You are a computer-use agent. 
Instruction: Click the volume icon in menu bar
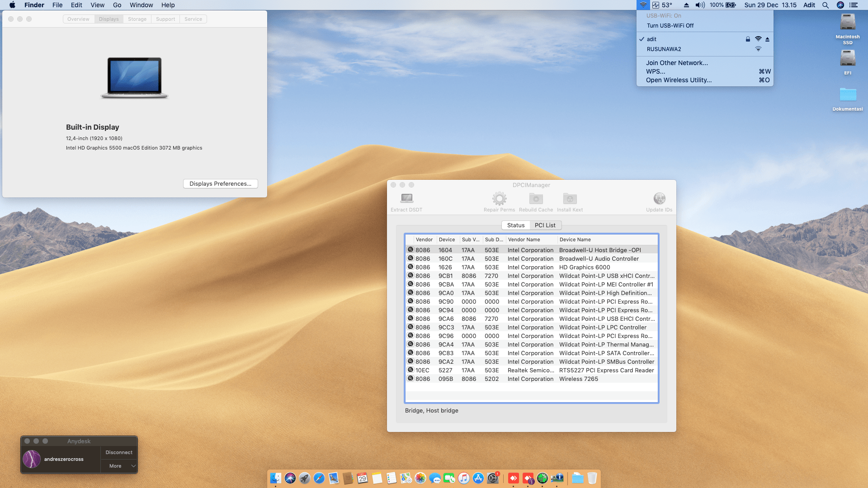tap(700, 5)
